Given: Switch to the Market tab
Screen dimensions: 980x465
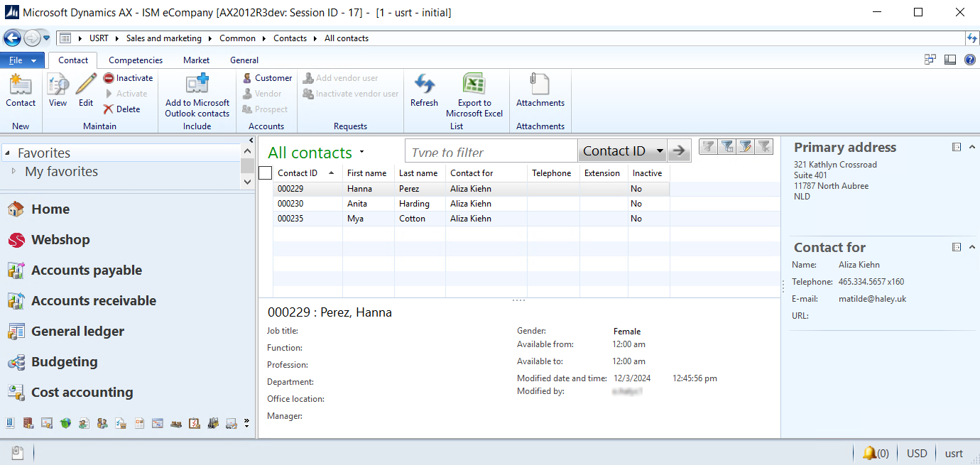Looking at the screenshot, I should (196, 60).
